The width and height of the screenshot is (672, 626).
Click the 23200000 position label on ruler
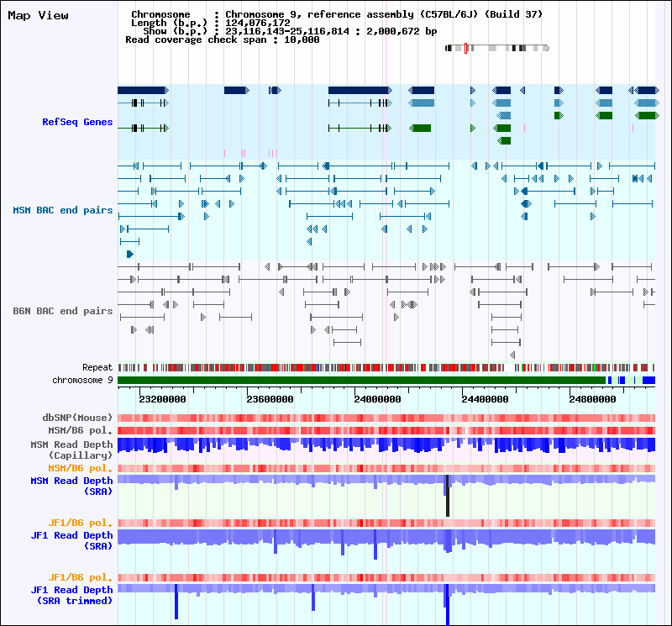pos(162,399)
